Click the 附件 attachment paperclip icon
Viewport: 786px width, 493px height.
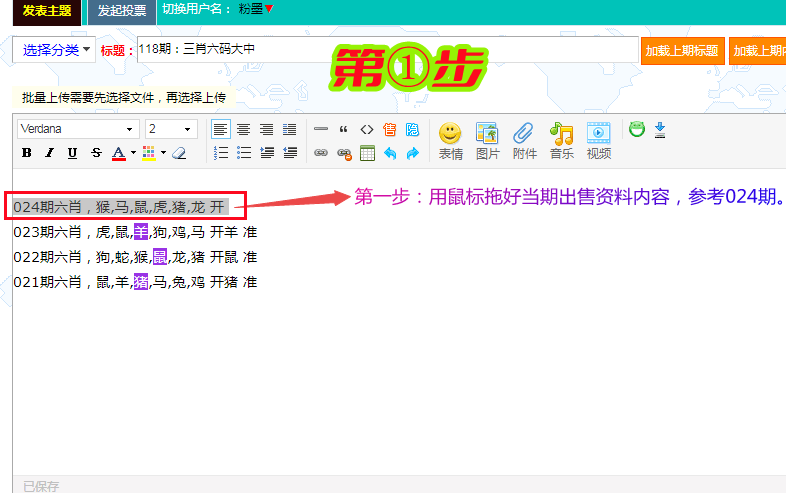pos(524,140)
